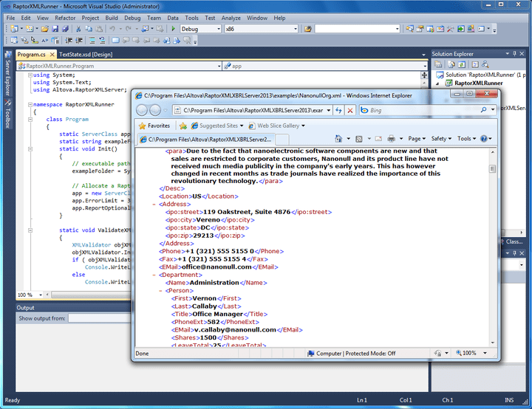Click the IE address bar field

click(253, 110)
